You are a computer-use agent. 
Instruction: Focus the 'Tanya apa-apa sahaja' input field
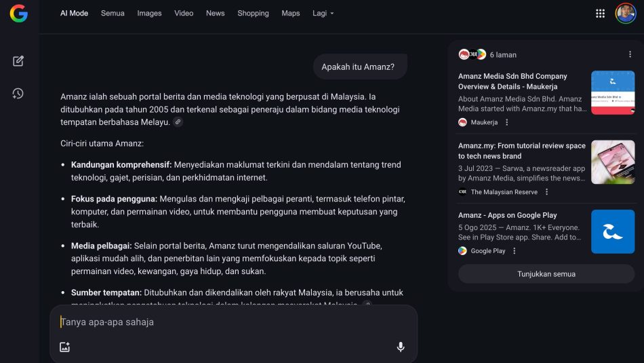[x=233, y=322]
